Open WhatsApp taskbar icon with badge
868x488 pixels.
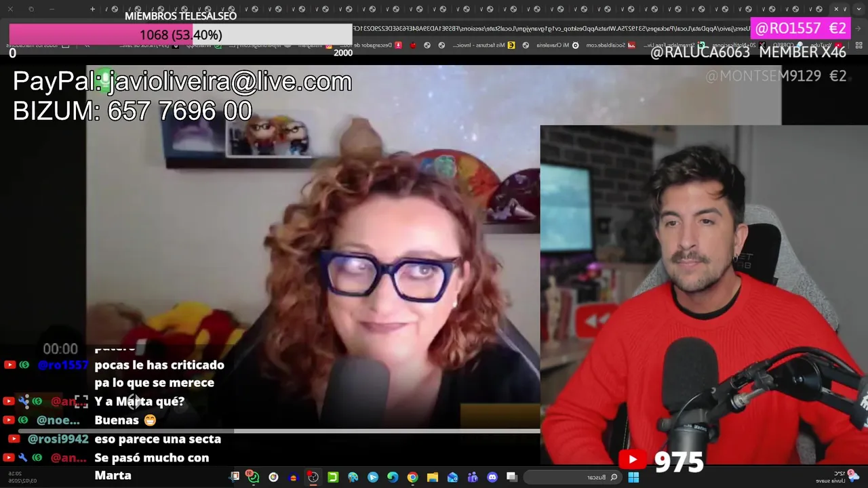pyautogui.click(x=253, y=477)
